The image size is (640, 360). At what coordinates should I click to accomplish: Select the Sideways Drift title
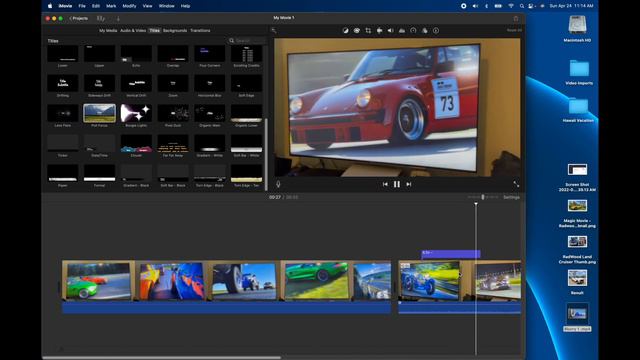pos(99,83)
